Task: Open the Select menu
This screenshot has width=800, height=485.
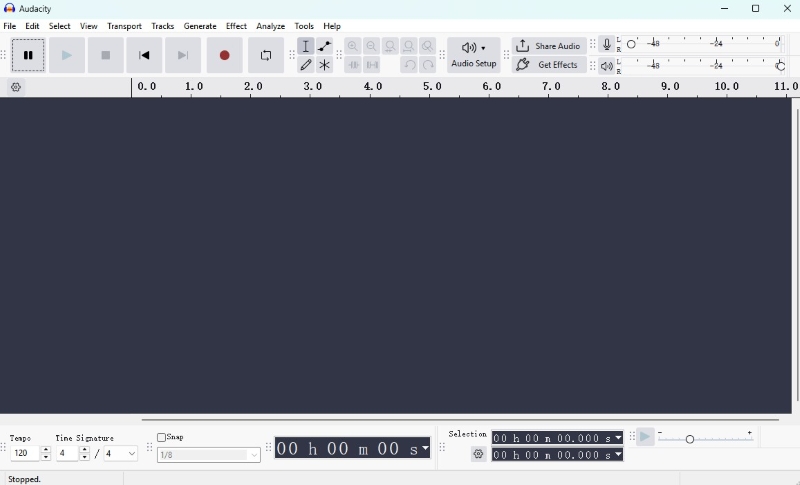Action: pos(60,26)
